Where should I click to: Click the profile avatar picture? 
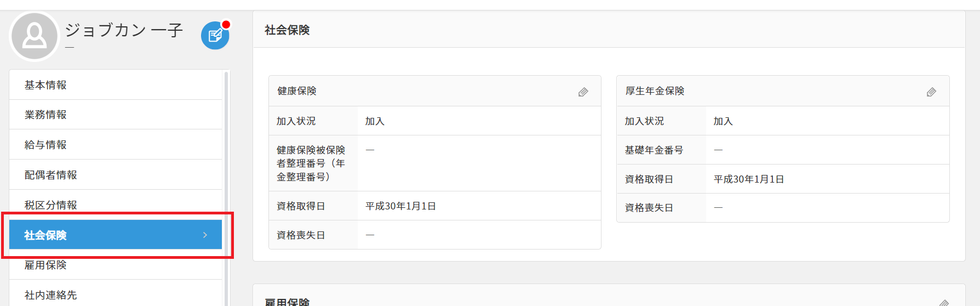point(35,36)
